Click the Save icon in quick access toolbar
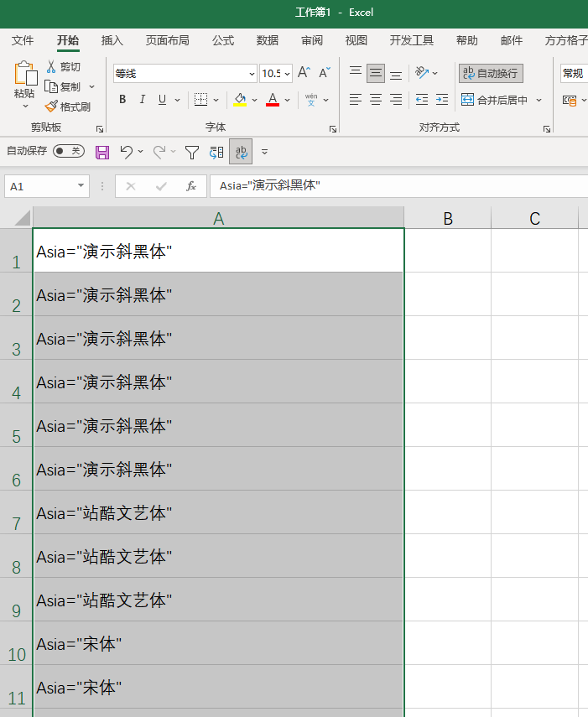 point(102,152)
